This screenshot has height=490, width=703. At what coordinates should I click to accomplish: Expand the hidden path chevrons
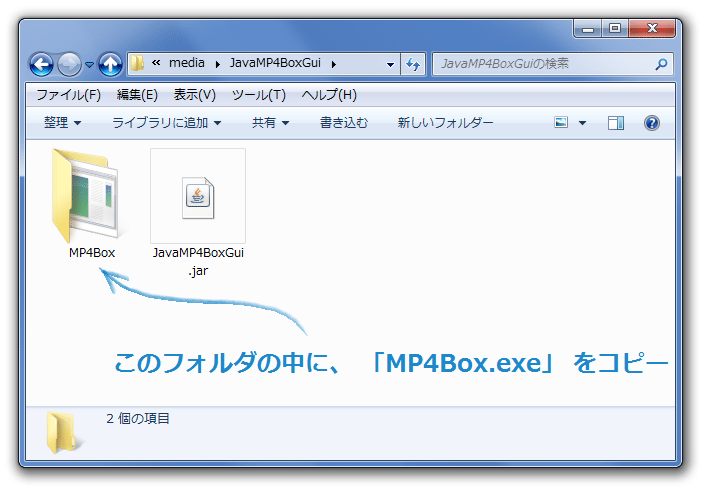[x=156, y=63]
